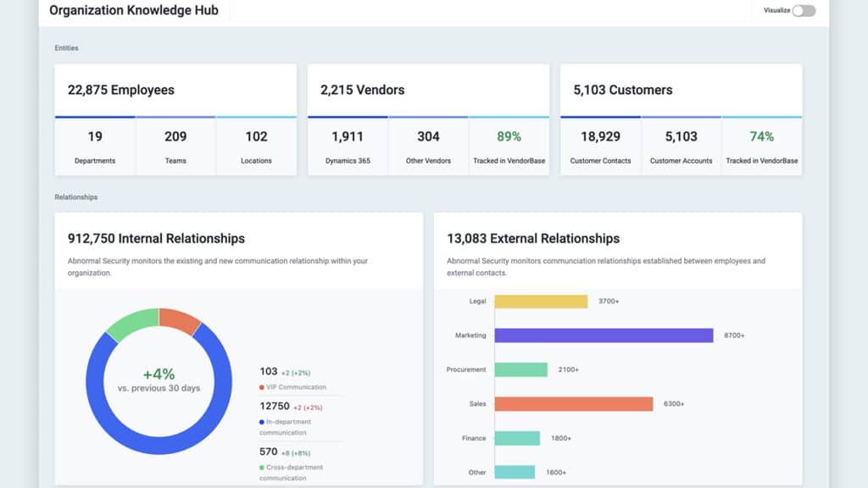
Task: Open the 5,103 Customers card header
Action: coord(681,90)
